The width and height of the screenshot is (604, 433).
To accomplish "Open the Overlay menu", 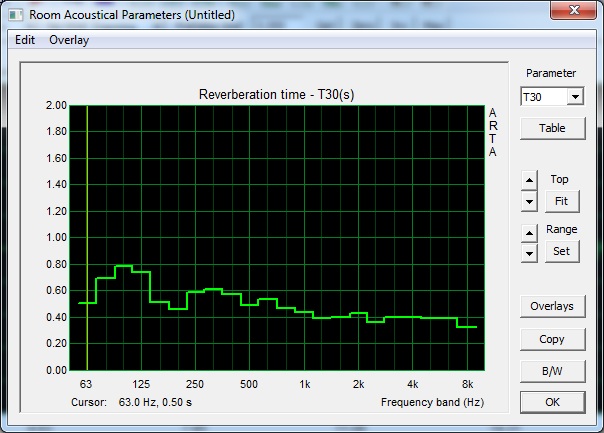I will point(69,40).
